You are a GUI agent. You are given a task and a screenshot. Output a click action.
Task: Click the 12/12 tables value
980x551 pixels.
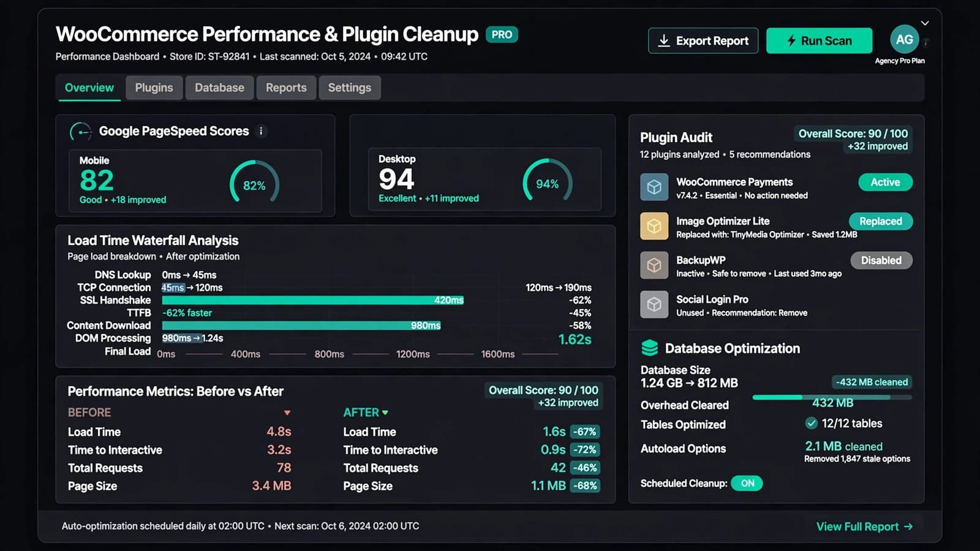coord(852,423)
